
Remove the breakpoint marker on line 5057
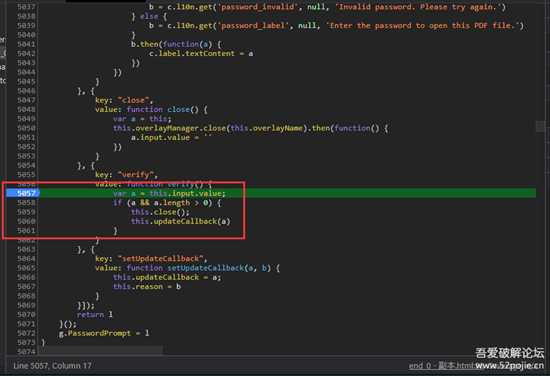point(23,193)
